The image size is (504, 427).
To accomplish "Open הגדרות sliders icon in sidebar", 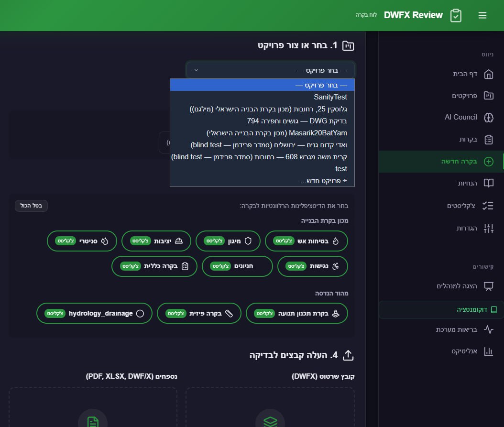I will click(x=488, y=229).
